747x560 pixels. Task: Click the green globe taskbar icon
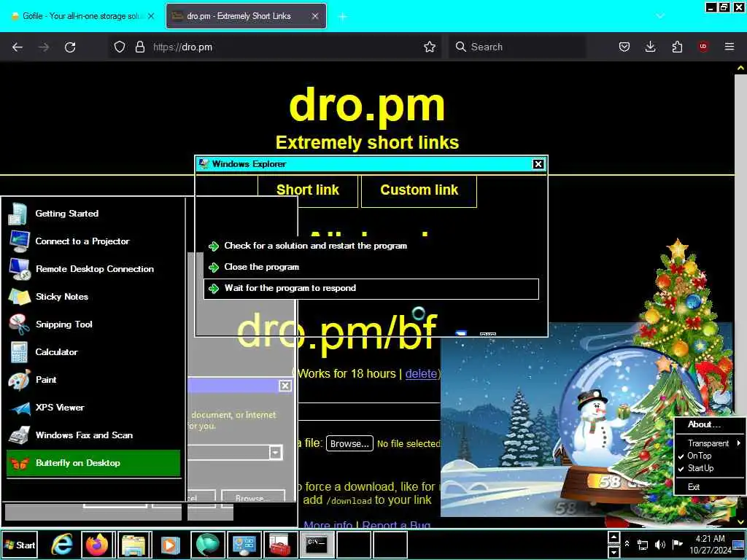coord(208,545)
